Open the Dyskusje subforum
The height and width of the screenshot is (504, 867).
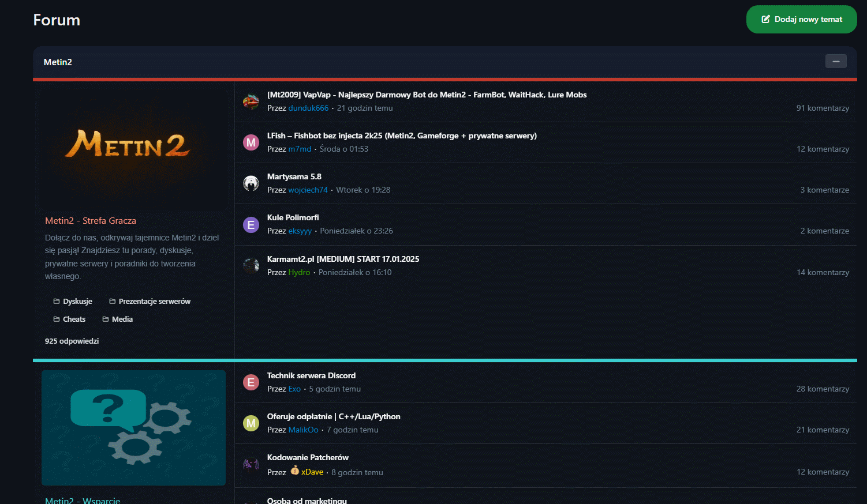77,302
